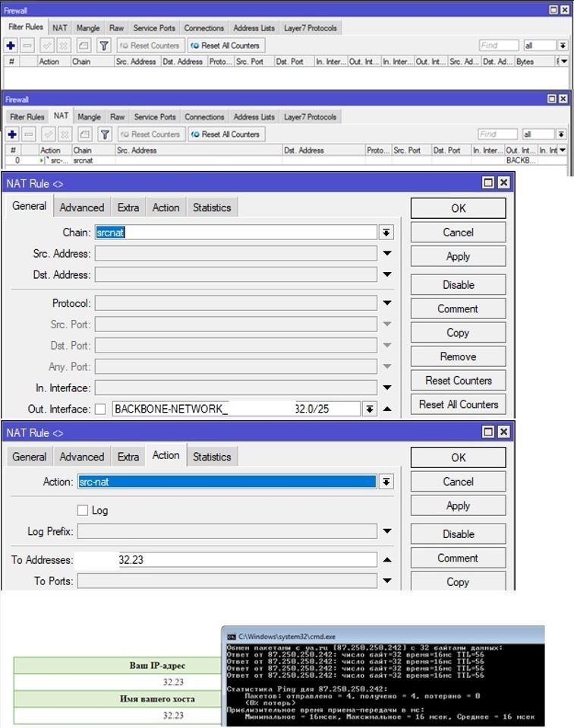Click the To Addresses input field
Screen dimensions: 574x728
(228, 560)
